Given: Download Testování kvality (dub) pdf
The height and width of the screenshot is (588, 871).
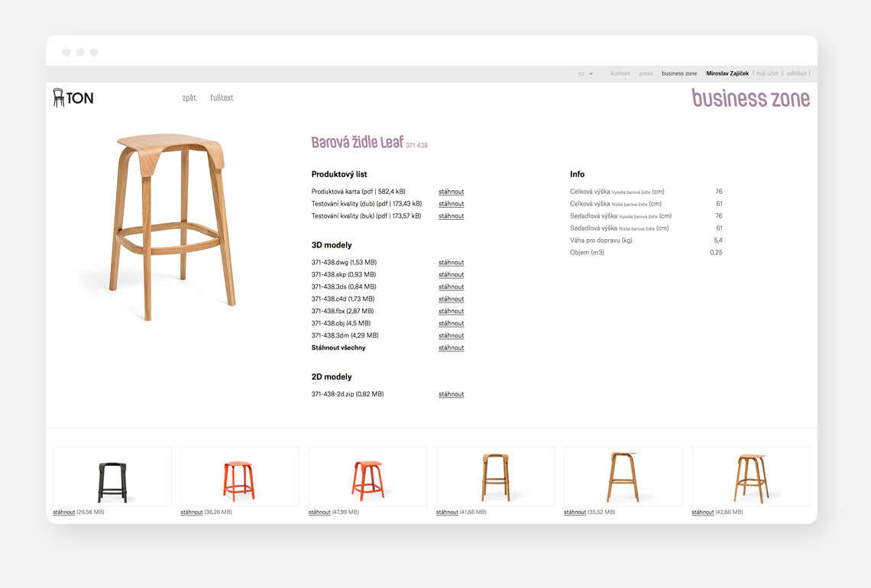Looking at the screenshot, I should 451,204.
